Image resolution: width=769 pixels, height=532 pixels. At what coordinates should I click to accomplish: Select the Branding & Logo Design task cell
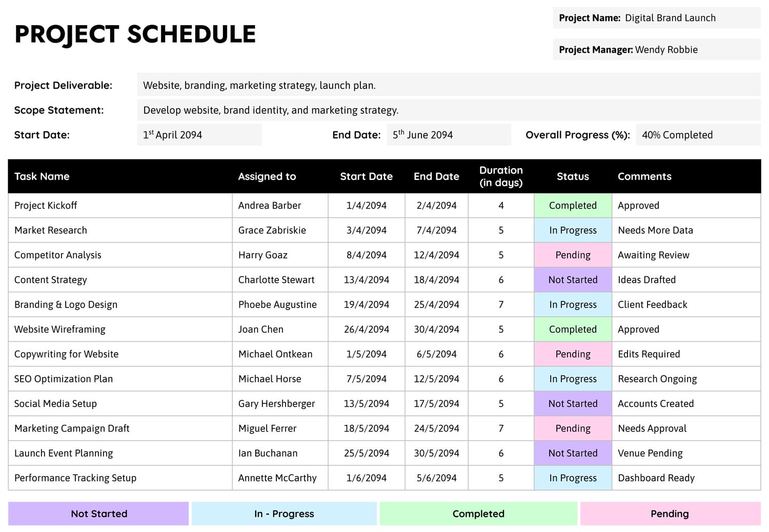[x=66, y=304]
